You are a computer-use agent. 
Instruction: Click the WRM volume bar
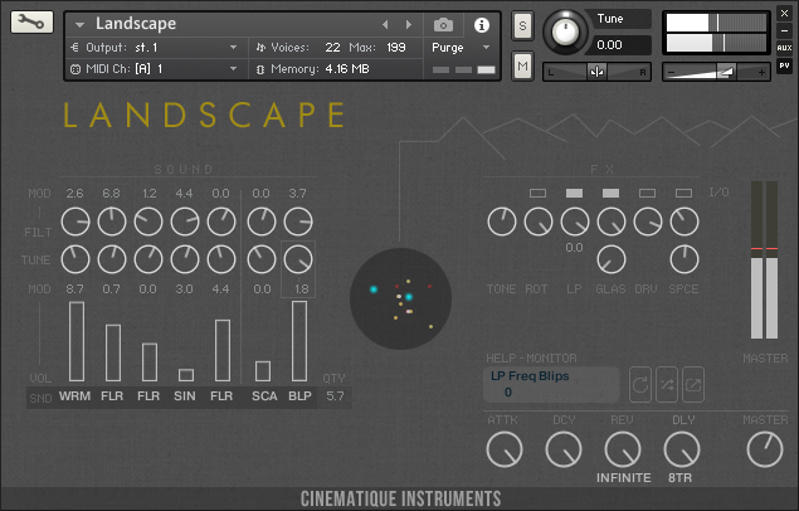pyautogui.click(x=76, y=341)
